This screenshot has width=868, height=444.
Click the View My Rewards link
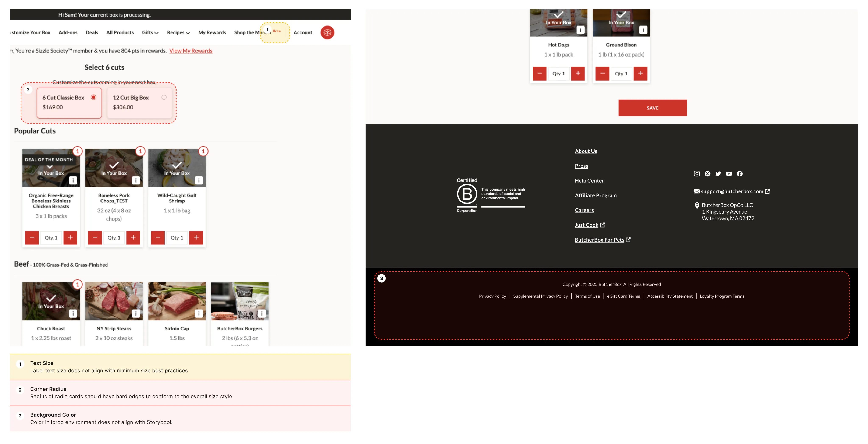tap(191, 50)
